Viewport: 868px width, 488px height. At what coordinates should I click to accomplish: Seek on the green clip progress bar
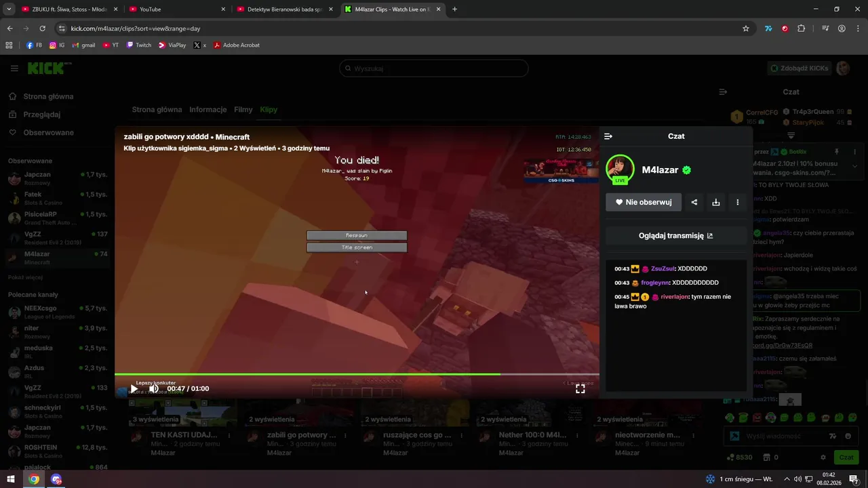[x=357, y=374]
